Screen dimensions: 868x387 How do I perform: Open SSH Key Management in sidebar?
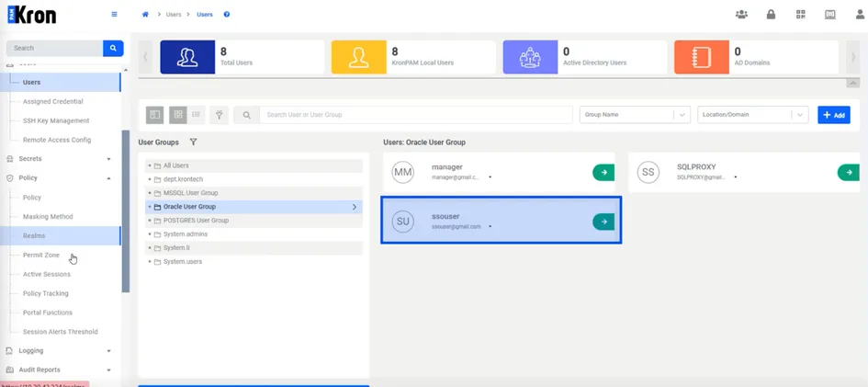pos(56,120)
